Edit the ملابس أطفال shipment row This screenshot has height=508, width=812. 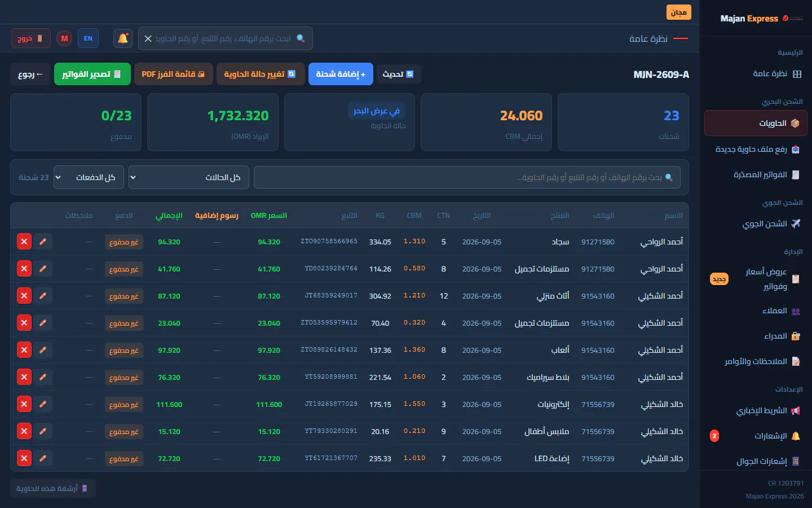(43, 431)
